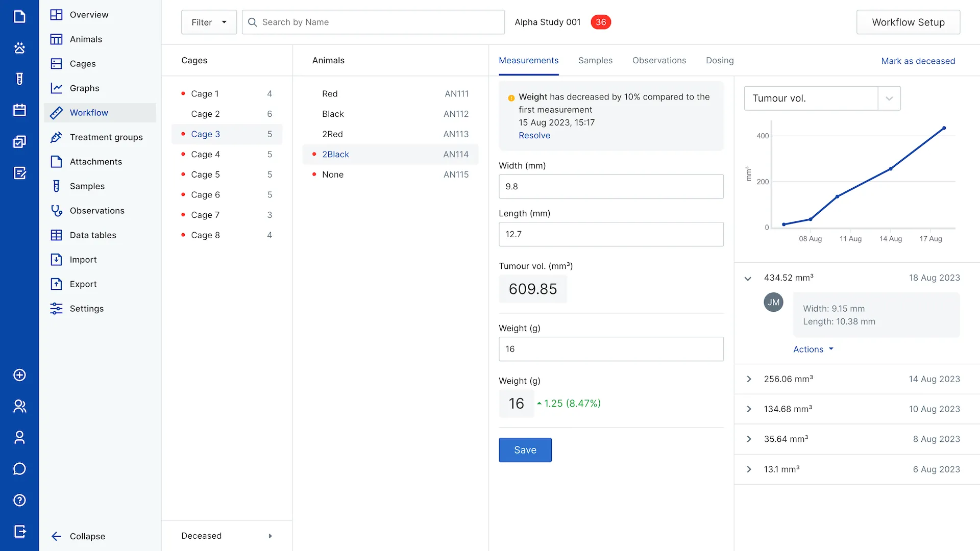Click the test tube icon in the blue rail
This screenshot has width=980, height=551.
coord(19,79)
